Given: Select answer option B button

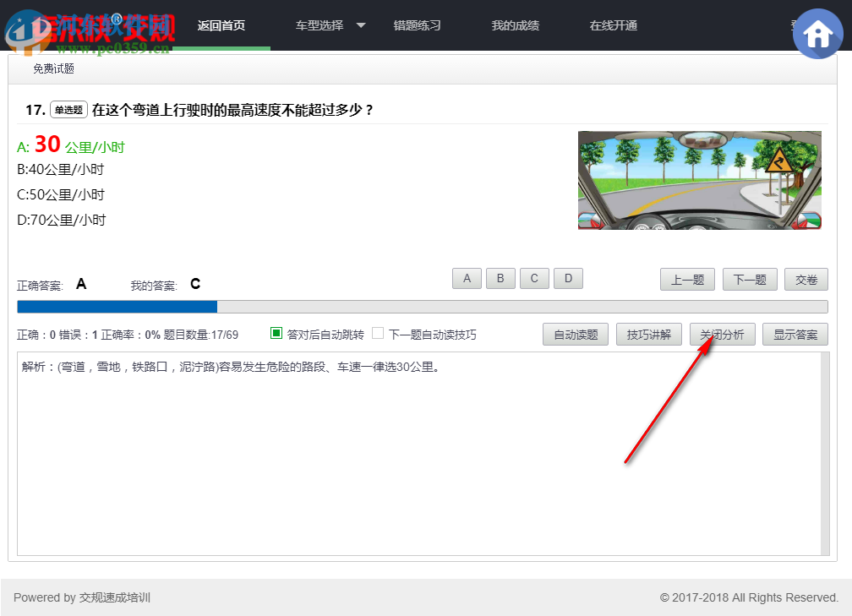Looking at the screenshot, I should click(x=500, y=278).
